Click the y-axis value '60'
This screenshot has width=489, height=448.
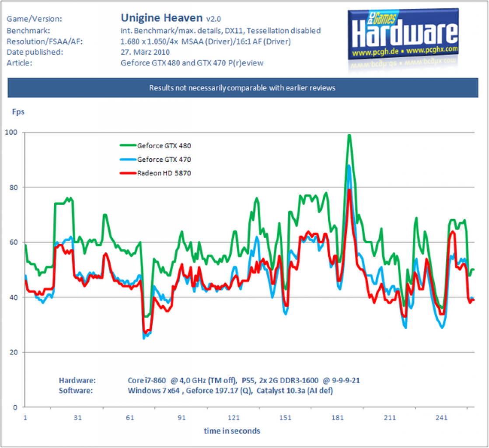[13, 242]
